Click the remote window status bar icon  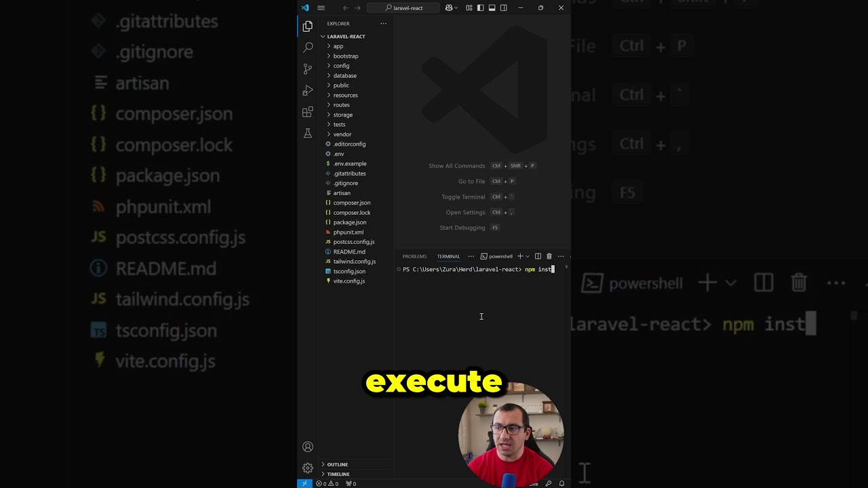(304, 483)
